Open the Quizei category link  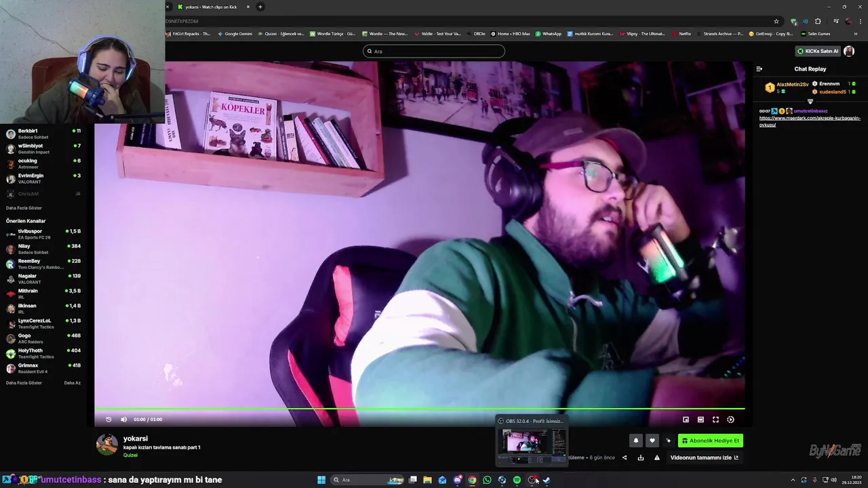click(x=130, y=455)
